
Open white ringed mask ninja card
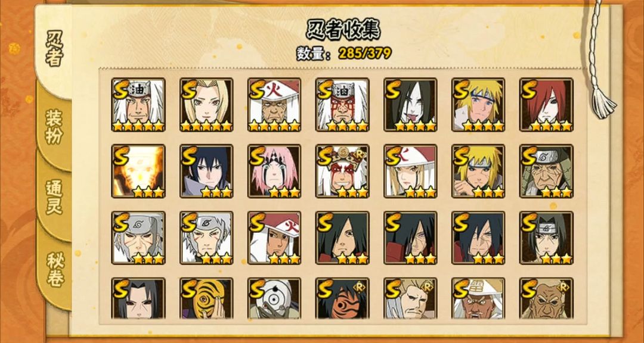(274, 299)
